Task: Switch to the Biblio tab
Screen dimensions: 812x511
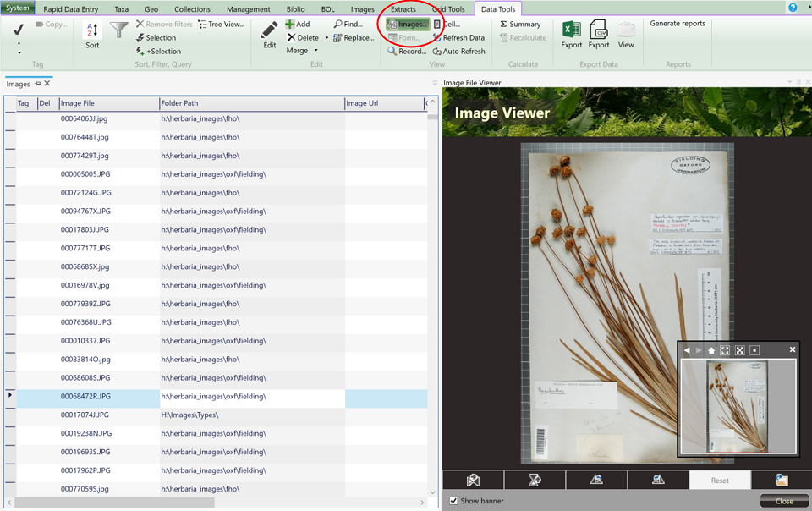Action: pyautogui.click(x=296, y=8)
